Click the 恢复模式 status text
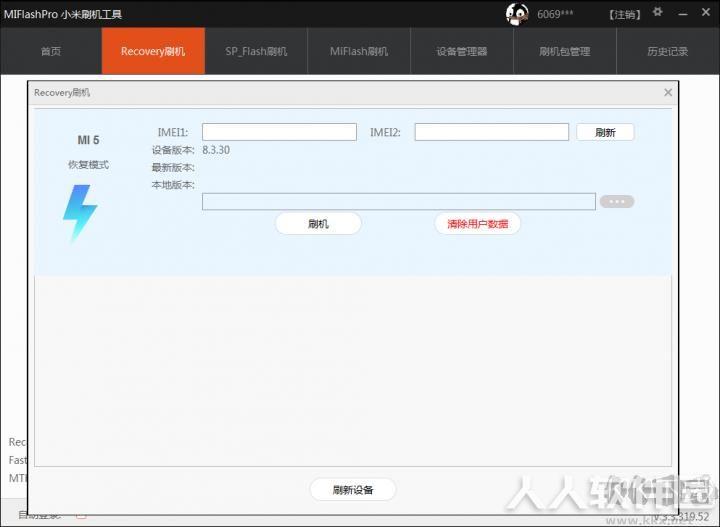720x527 pixels. [88, 164]
